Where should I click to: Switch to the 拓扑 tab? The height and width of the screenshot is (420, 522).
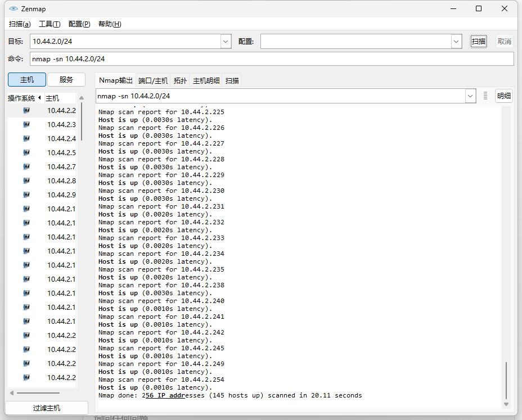click(x=180, y=80)
